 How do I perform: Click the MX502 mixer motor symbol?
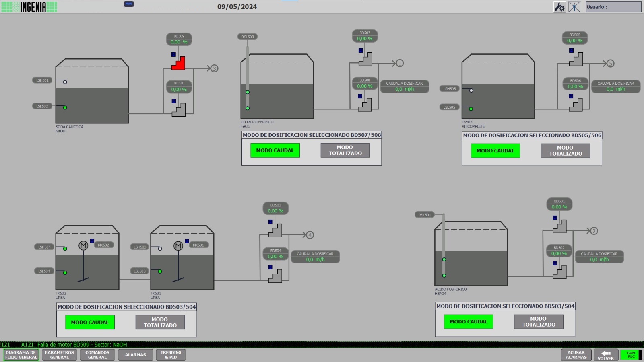pyautogui.click(x=83, y=245)
